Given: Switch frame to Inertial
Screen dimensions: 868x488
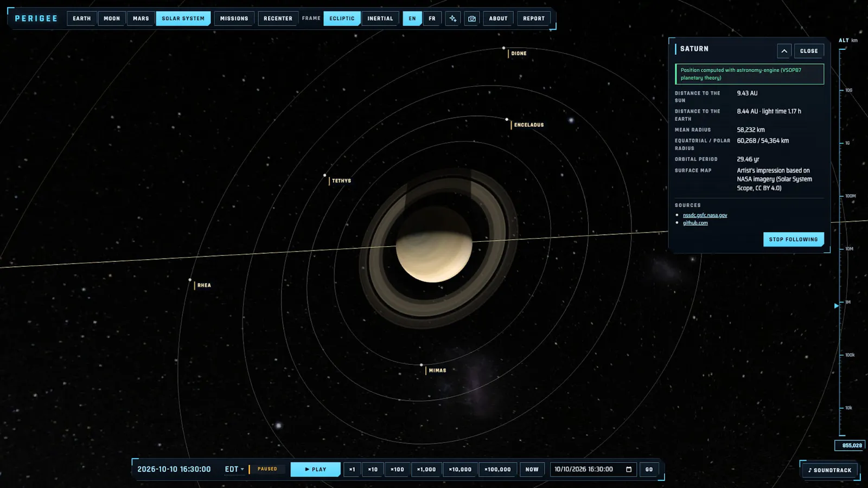Looking at the screenshot, I should (x=380, y=18).
